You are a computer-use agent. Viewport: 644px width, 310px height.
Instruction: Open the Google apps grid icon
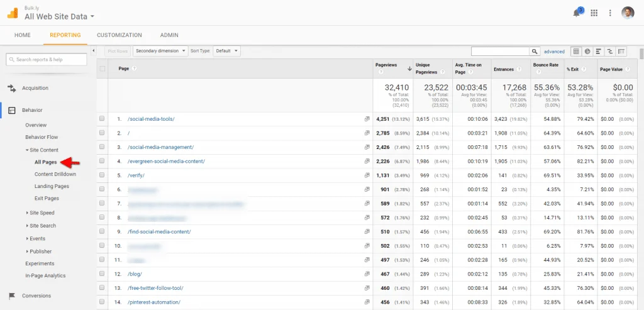coord(594,13)
